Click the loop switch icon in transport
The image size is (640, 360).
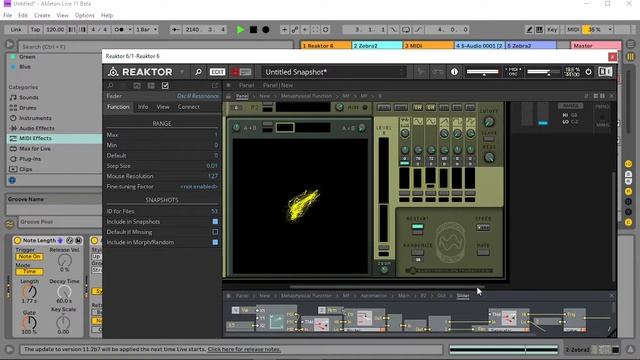pos(406,30)
